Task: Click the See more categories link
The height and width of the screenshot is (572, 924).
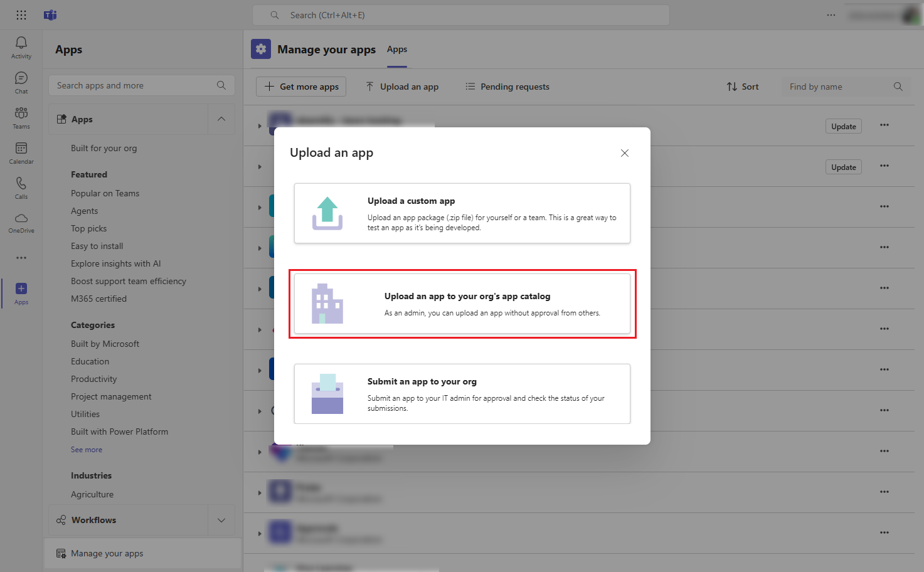Action: pyautogui.click(x=87, y=449)
